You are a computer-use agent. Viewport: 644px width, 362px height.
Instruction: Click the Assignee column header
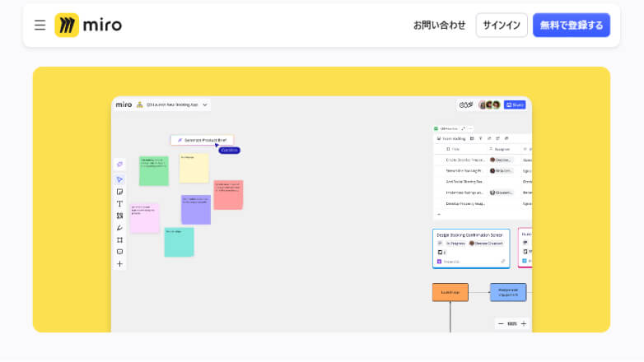(x=500, y=150)
